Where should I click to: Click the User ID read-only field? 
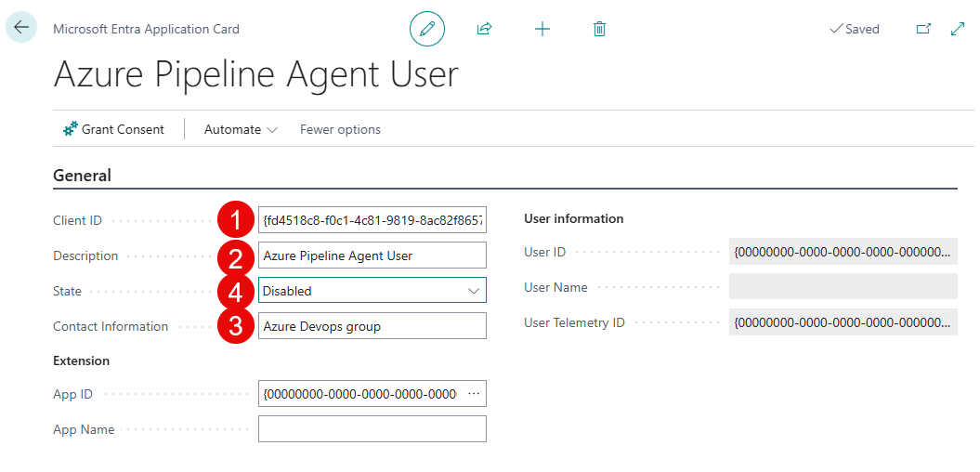pyautogui.click(x=843, y=251)
